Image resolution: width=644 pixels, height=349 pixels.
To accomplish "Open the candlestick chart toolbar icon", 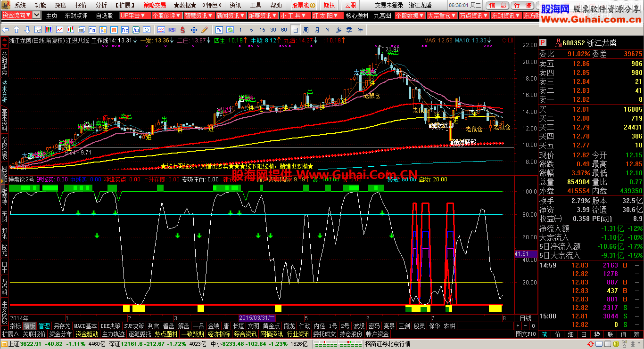I will (x=71, y=30).
